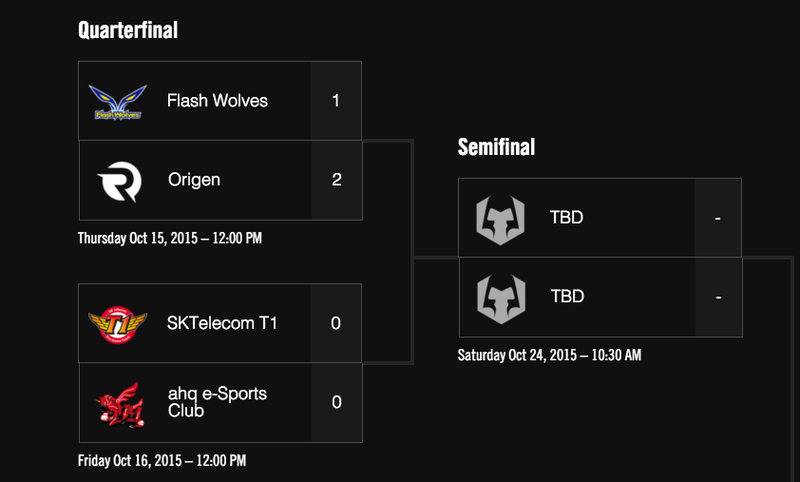Click Flash Wolves score of 1
The image size is (800, 482).
[x=336, y=100]
